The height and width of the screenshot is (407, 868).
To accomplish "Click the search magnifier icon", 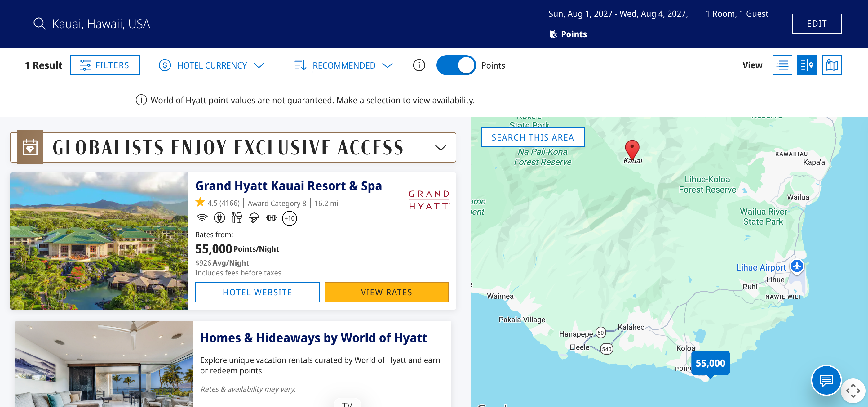I will (39, 24).
